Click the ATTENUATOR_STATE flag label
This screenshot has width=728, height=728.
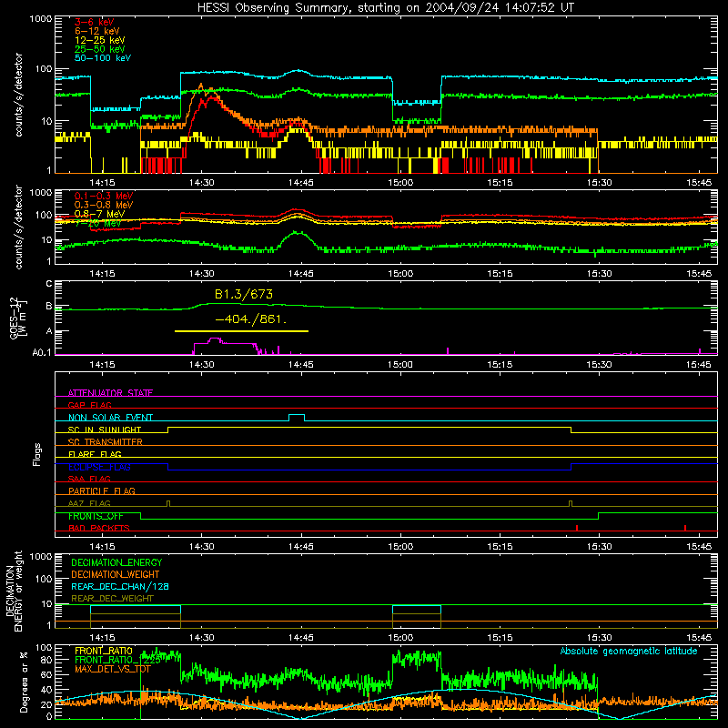click(x=110, y=393)
